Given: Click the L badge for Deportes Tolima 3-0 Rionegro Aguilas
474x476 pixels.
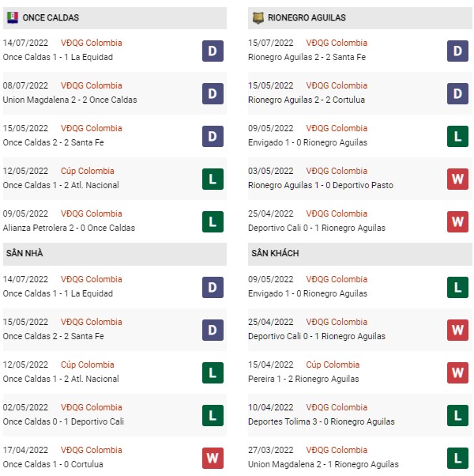Looking at the screenshot, I should (457, 416).
